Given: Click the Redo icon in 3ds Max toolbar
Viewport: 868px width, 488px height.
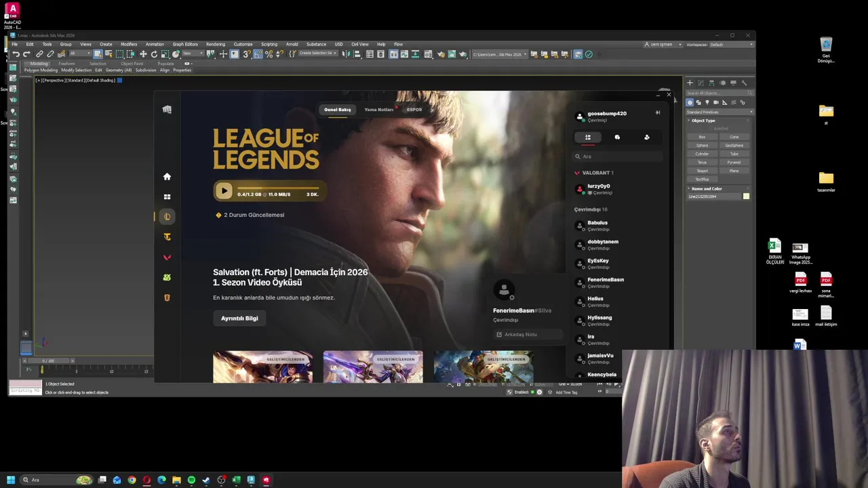Looking at the screenshot, I should [x=26, y=54].
